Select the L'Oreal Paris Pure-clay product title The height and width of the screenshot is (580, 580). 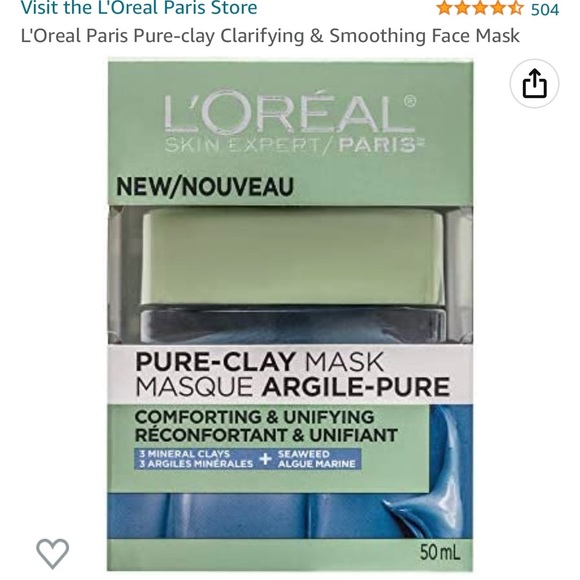[270, 36]
